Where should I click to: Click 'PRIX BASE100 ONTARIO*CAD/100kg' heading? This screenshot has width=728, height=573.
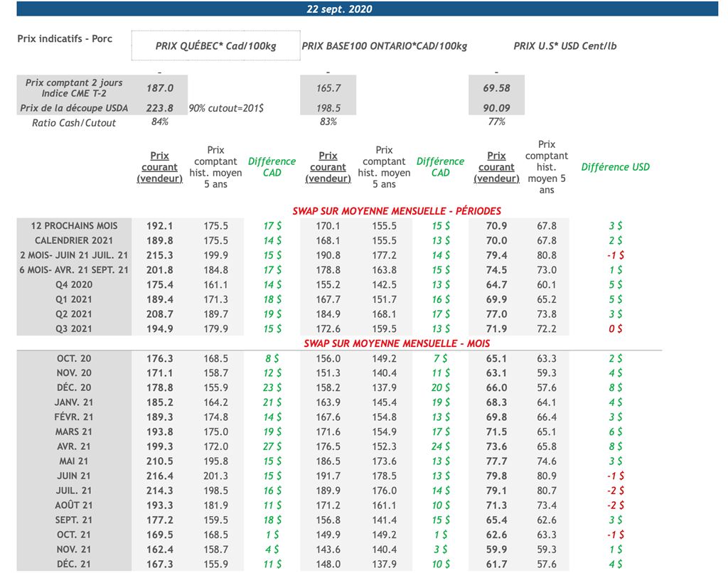[x=385, y=46]
